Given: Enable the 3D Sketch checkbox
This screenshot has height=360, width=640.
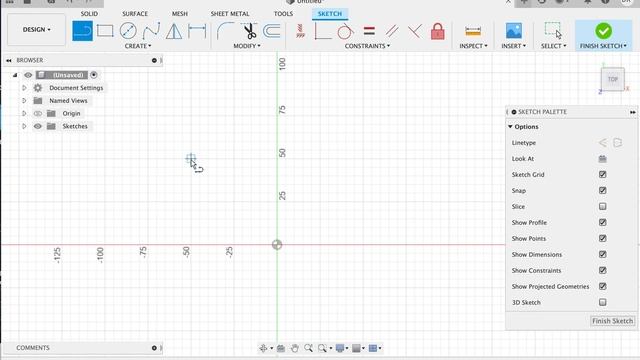Looking at the screenshot, I should tap(602, 302).
